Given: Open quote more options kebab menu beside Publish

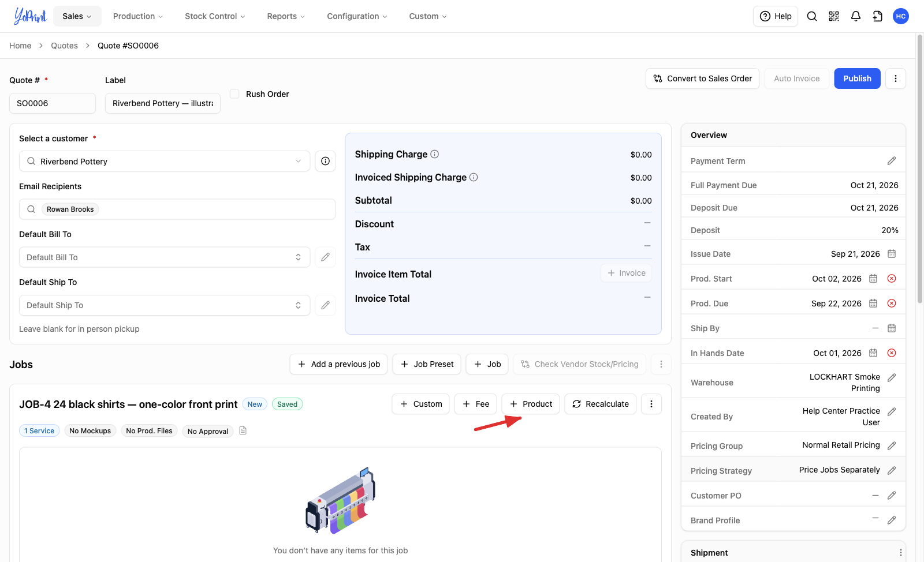Looking at the screenshot, I should point(896,78).
